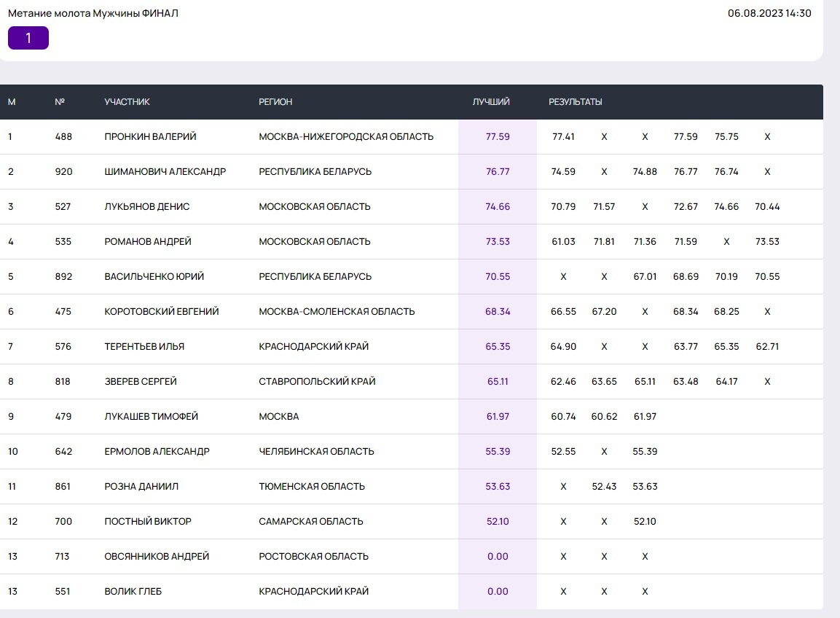Click the № column header
This screenshot has width=840, height=618.
point(60,102)
